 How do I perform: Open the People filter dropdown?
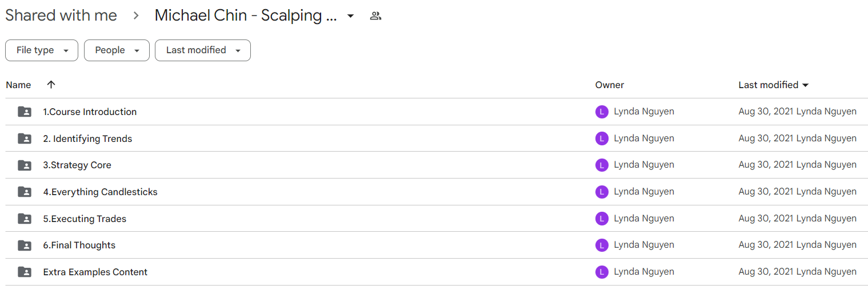[x=117, y=50]
